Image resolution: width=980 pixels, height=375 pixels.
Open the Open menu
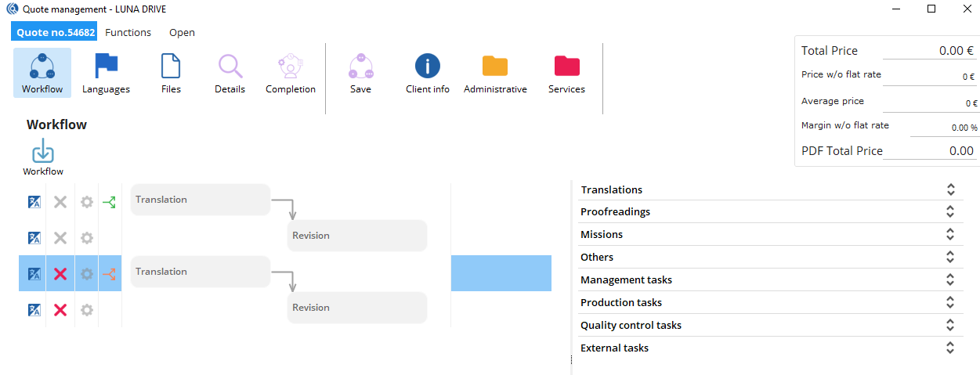(x=182, y=33)
